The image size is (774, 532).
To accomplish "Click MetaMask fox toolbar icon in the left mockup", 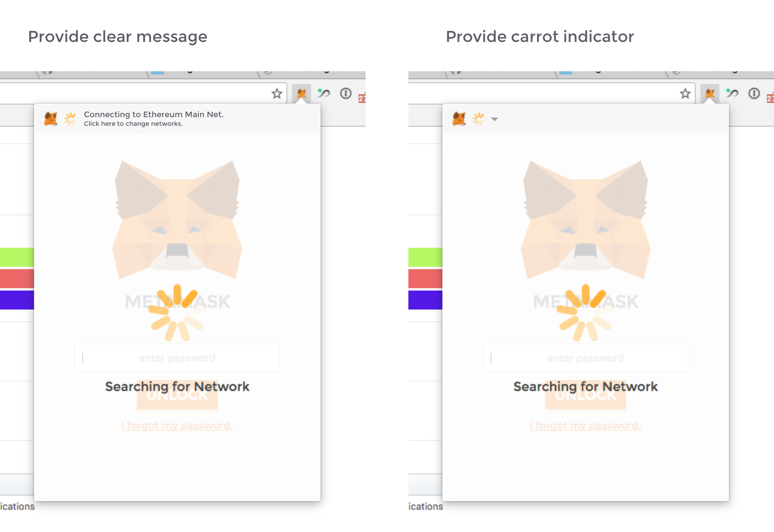I will click(302, 94).
